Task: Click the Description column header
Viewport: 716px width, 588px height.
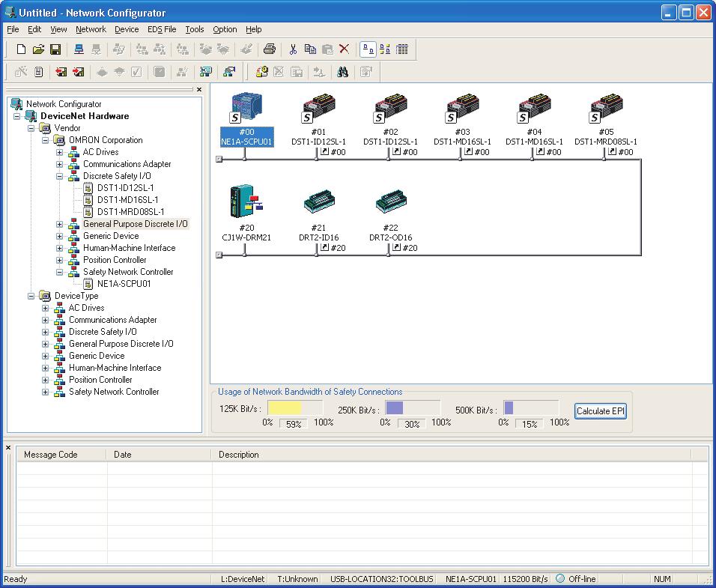Action: coord(451,455)
